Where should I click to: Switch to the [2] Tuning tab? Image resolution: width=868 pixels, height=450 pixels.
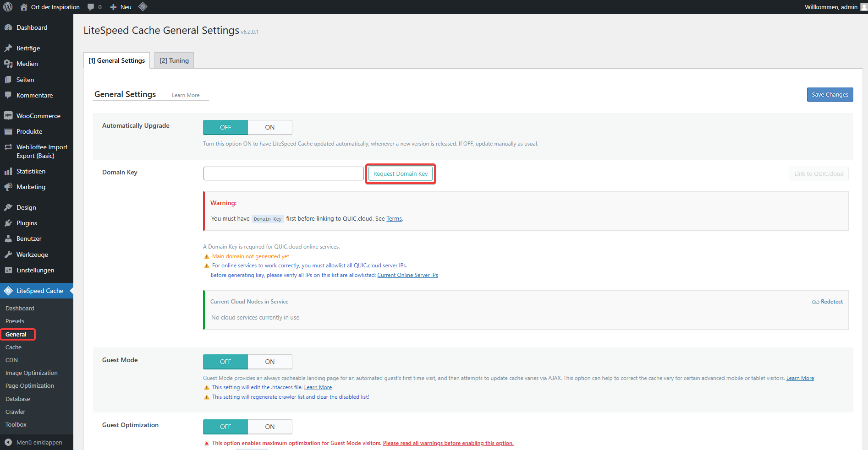pos(174,60)
